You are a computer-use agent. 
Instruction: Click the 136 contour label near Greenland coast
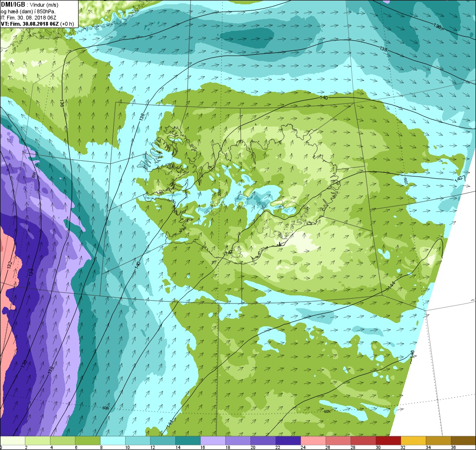[x=61, y=104]
